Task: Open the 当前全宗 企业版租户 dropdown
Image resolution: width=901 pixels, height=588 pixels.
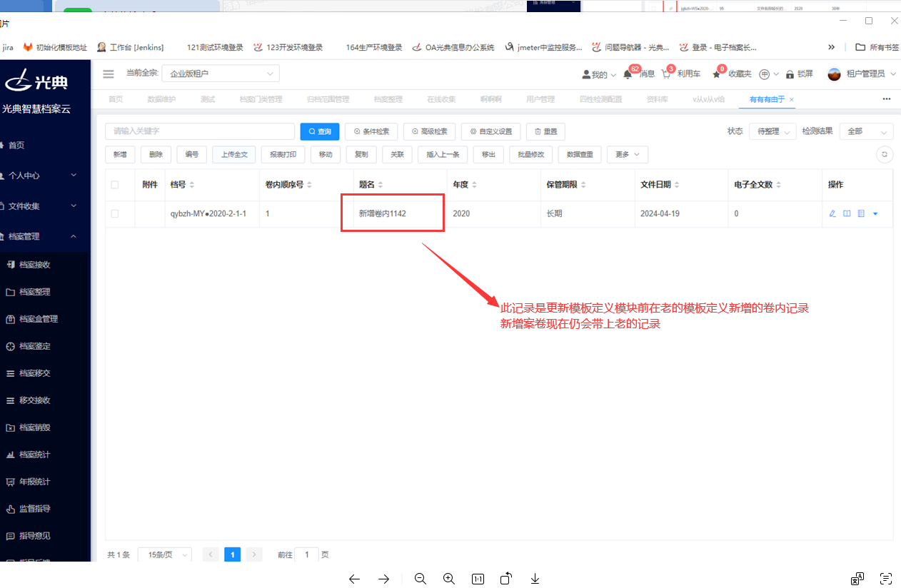Action: tap(221, 73)
